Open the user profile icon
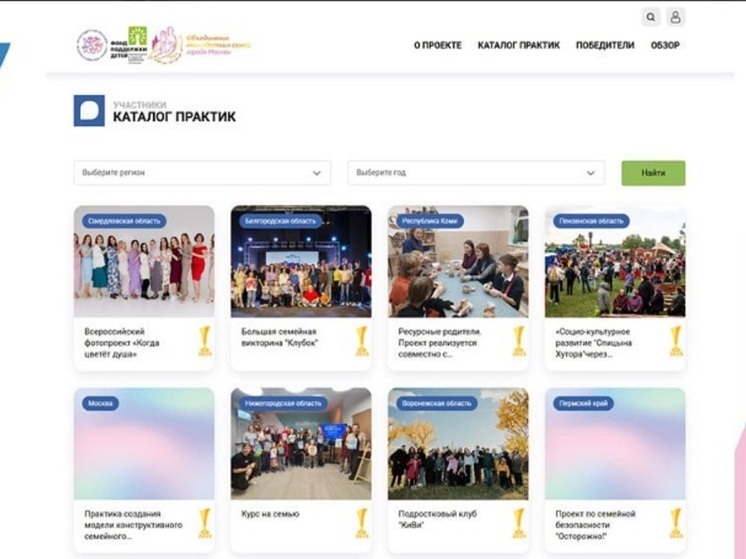 coord(675,18)
